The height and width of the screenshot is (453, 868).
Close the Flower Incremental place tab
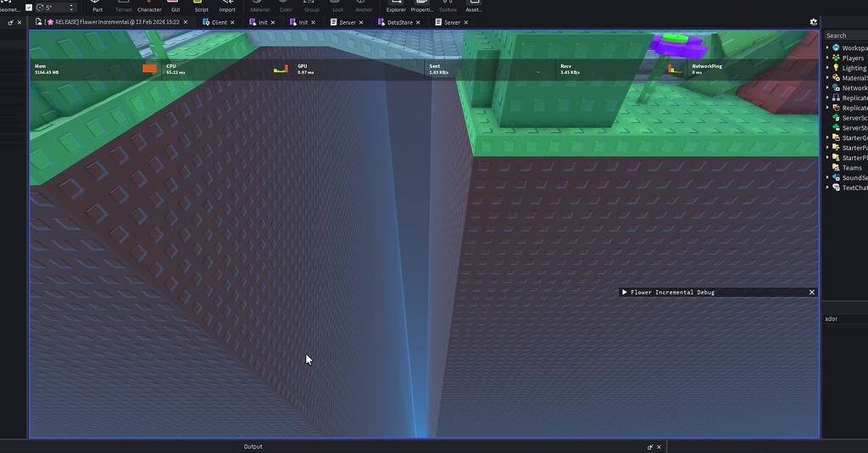(x=185, y=22)
